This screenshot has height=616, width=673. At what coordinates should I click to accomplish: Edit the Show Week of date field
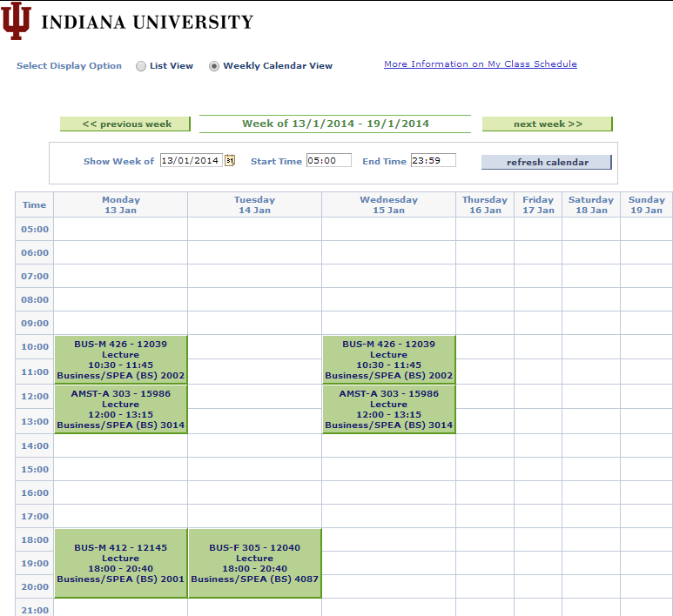[191, 160]
